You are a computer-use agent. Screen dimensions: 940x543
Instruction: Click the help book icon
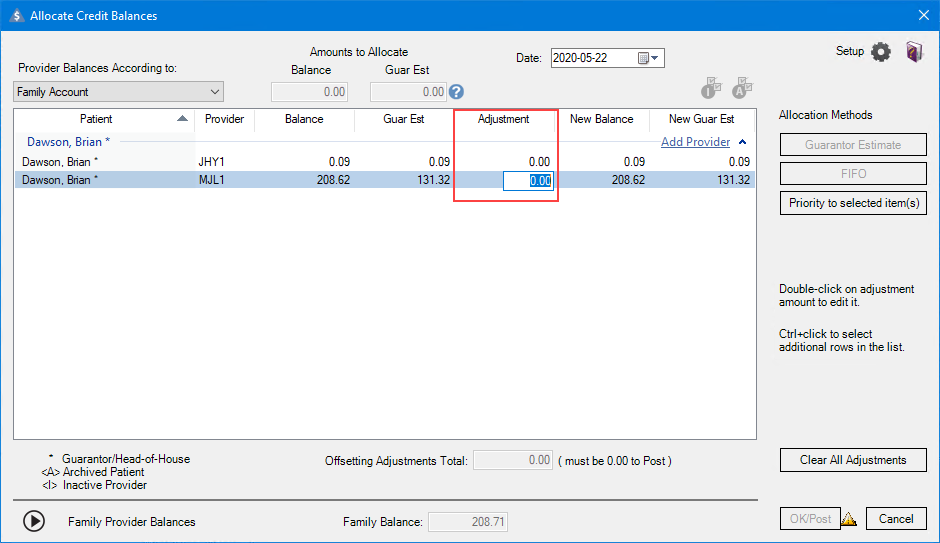point(914,52)
